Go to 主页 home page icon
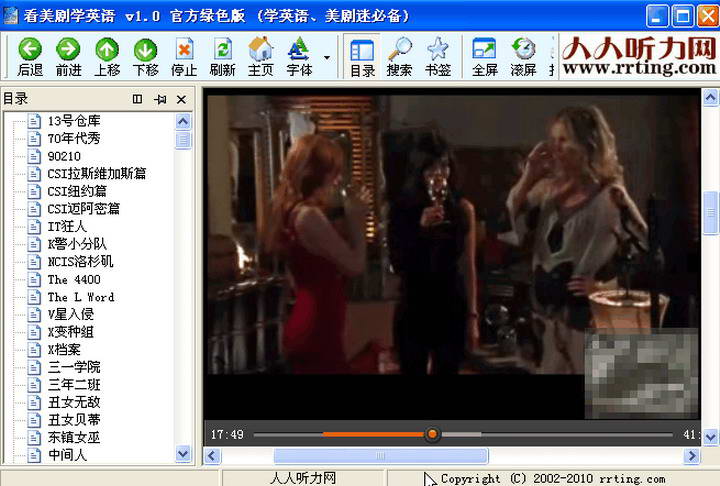Image resolution: width=720 pixels, height=486 pixels. point(261,49)
